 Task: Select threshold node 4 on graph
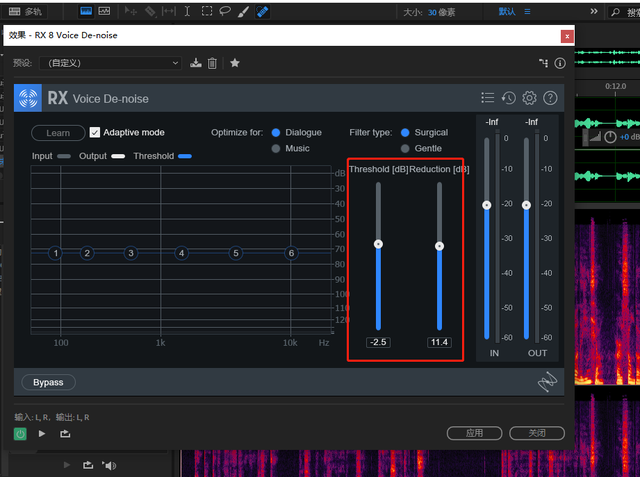point(182,253)
